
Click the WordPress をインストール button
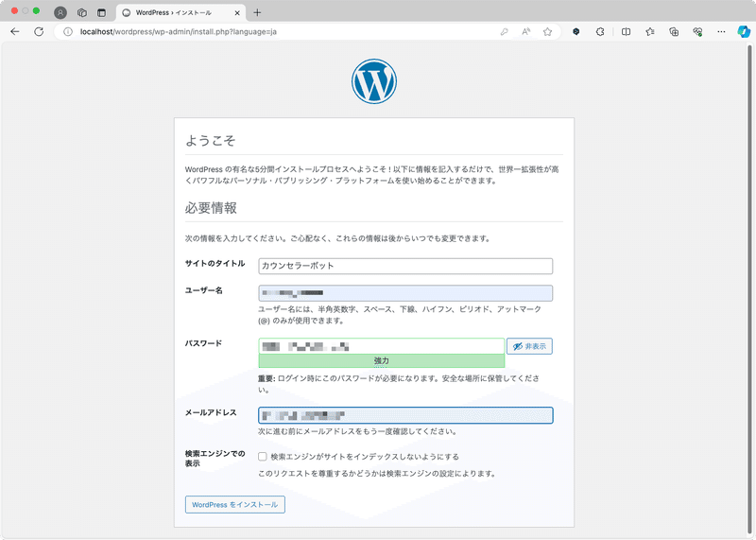[234, 504]
